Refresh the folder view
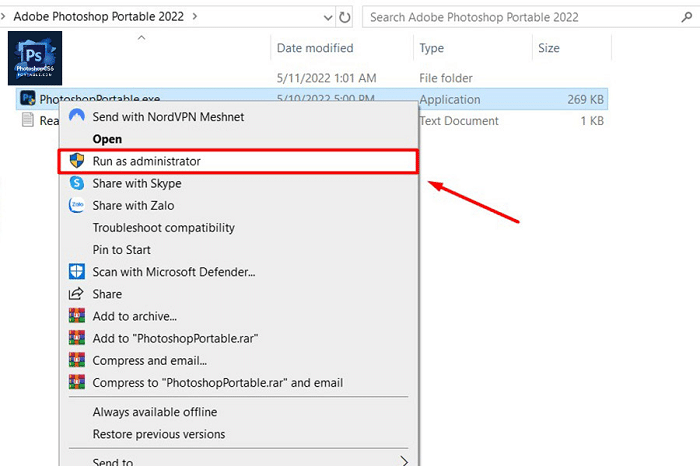This screenshot has width=700, height=466. coord(346,17)
